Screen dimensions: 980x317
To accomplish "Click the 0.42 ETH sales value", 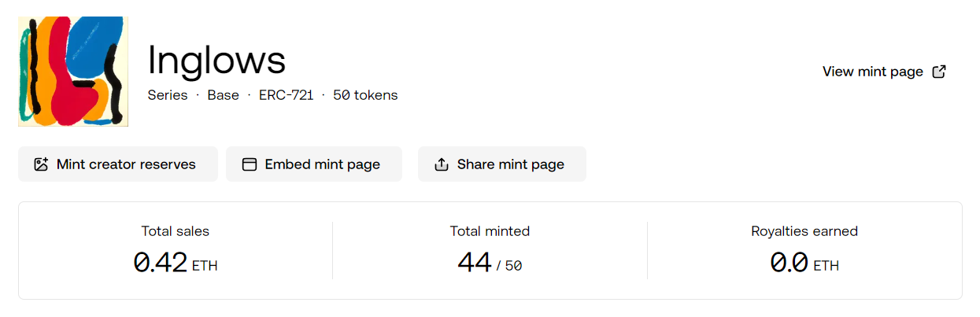I will (x=176, y=263).
